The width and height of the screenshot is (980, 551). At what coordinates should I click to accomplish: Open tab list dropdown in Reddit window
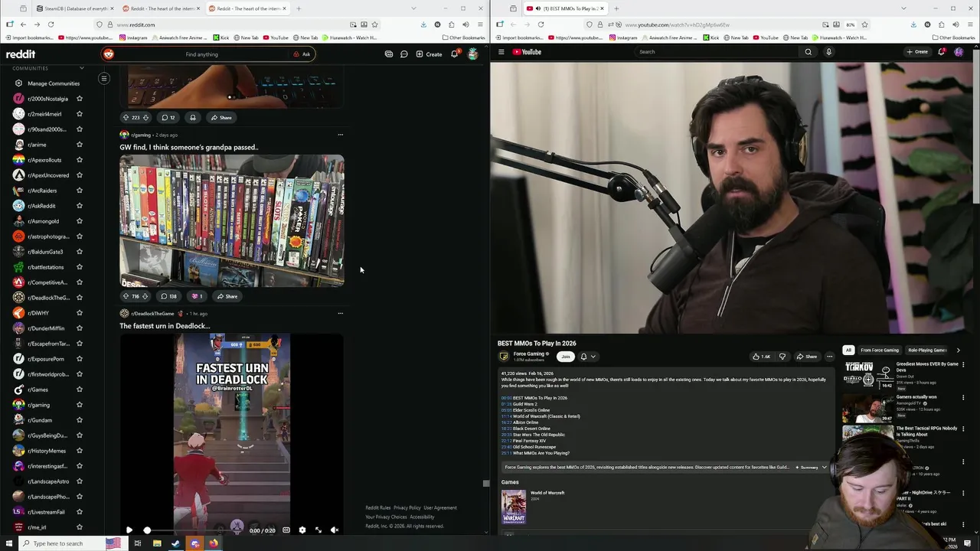(x=413, y=8)
